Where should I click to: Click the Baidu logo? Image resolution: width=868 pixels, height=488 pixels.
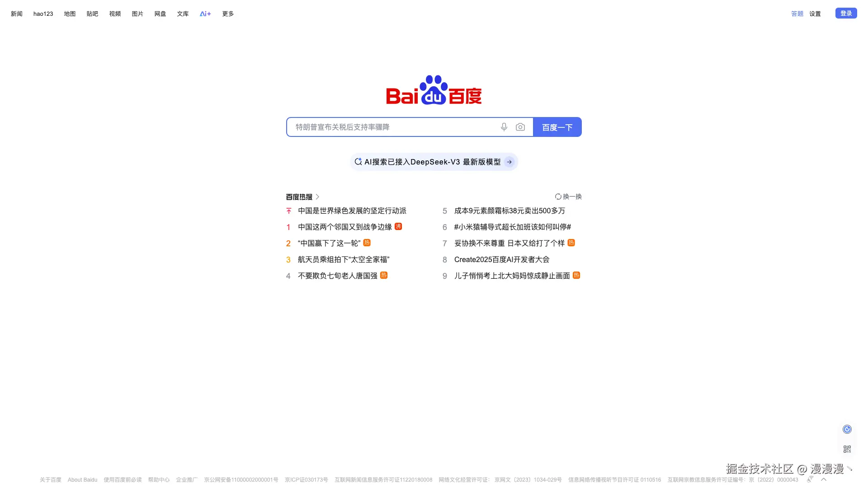(434, 90)
